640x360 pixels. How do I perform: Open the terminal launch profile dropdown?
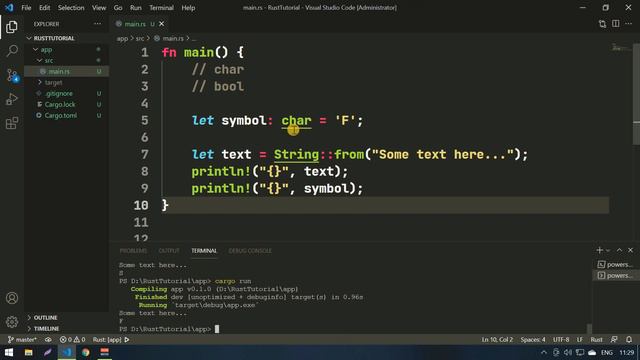point(608,250)
